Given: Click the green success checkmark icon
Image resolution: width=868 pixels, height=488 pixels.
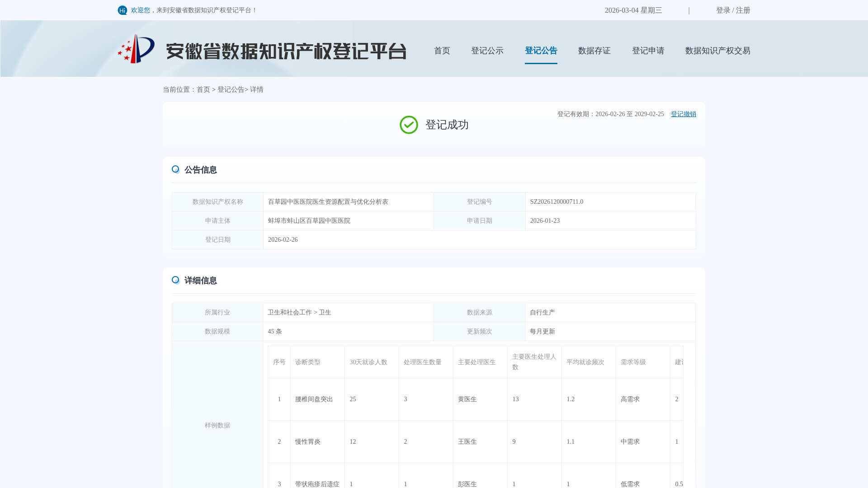Looking at the screenshot, I should click(x=409, y=125).
